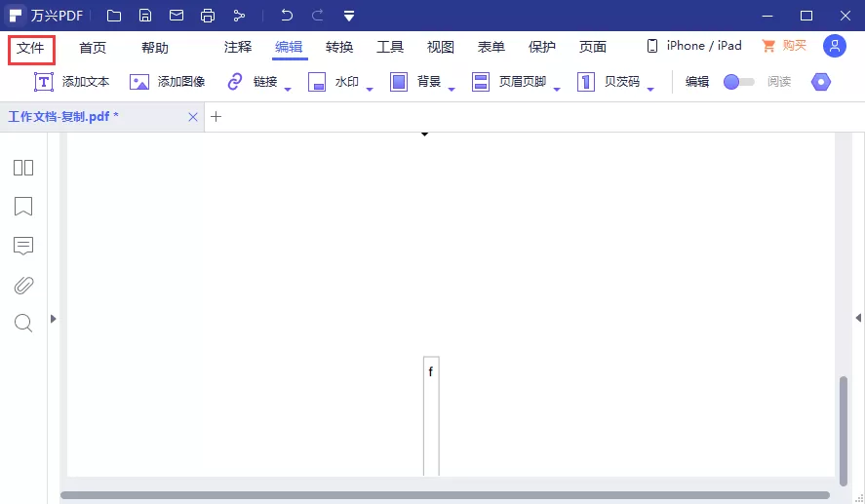This screenshot has width=865, height=504.
Task: Open the comments panel
Action: point(23,246)
